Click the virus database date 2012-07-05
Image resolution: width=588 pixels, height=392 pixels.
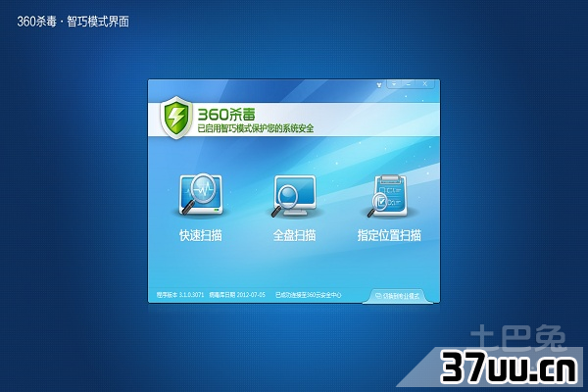click(x=237, y=295)
